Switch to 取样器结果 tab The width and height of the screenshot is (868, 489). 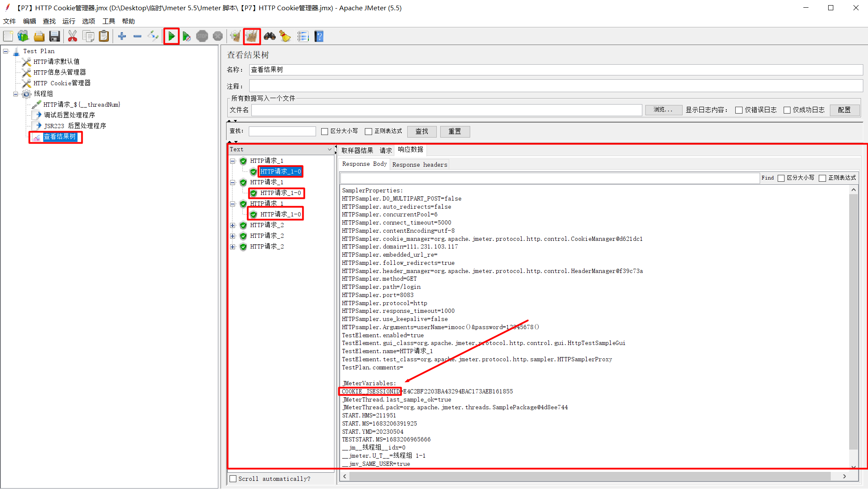click(357, 150)
